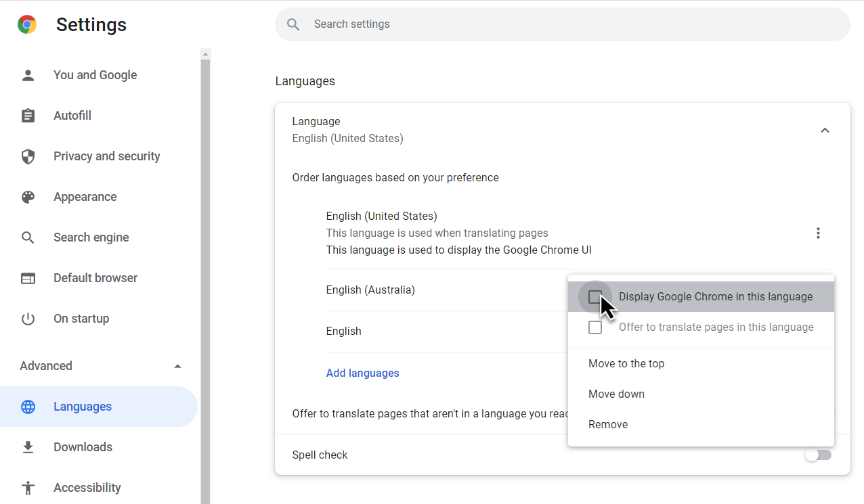Viewport: 864px width, 504px height.
Task: Click the Appearance palette icon
Action: 28,197
